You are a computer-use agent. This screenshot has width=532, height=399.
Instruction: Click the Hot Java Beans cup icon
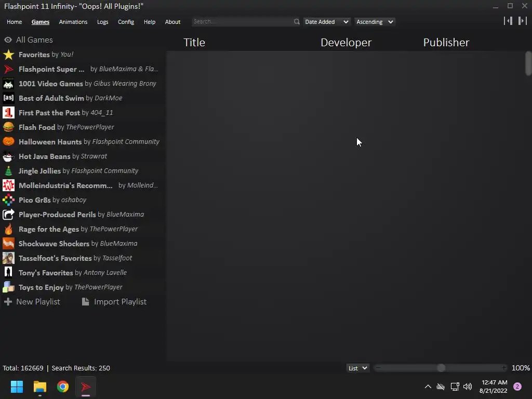[x=8, y=156]
